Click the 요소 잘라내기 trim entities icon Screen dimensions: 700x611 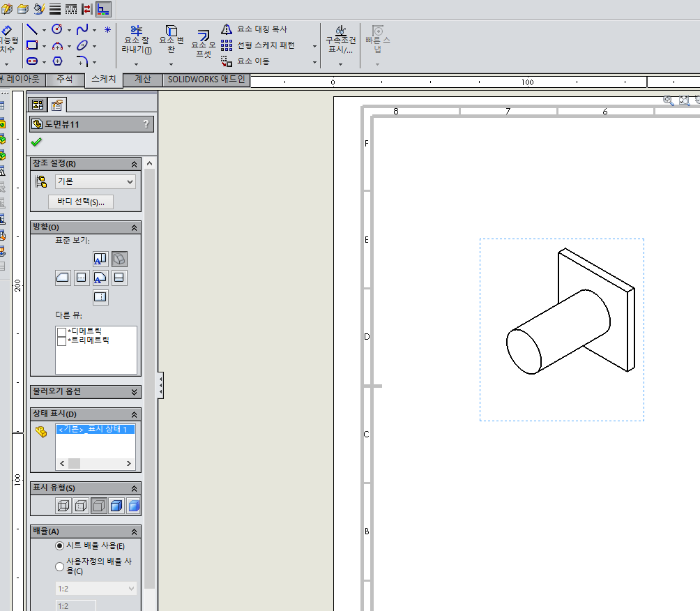pos(136,39)
